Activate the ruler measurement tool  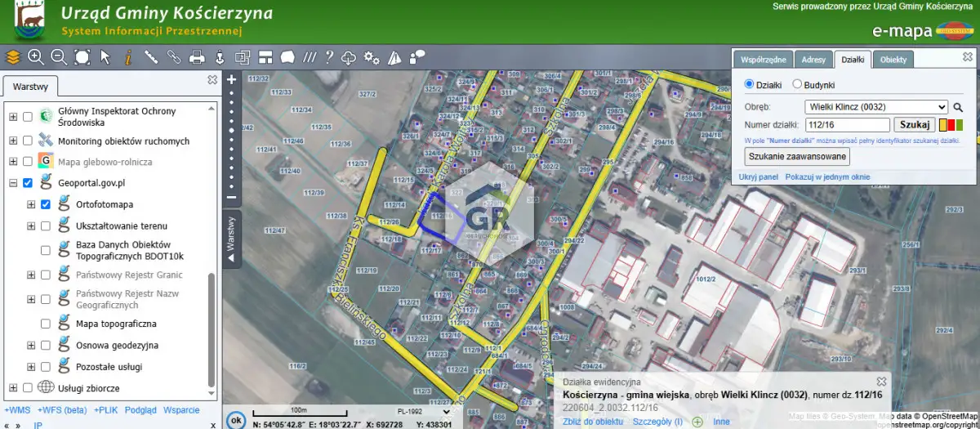click(151, 57)
